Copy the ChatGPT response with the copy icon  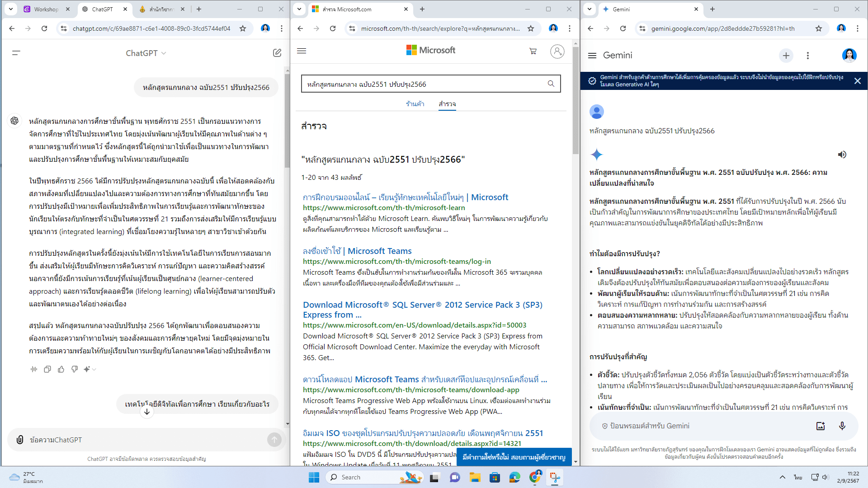click(x=47, y=369)
